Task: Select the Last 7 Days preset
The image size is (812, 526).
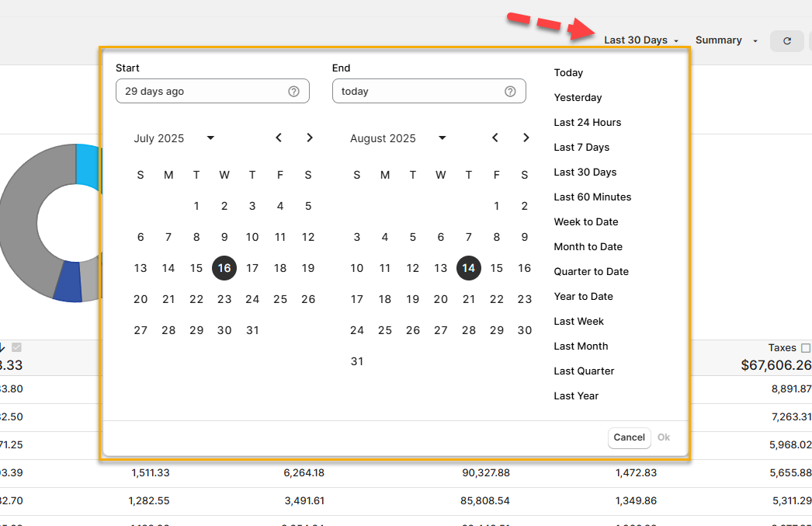Action: click(581, 148)
